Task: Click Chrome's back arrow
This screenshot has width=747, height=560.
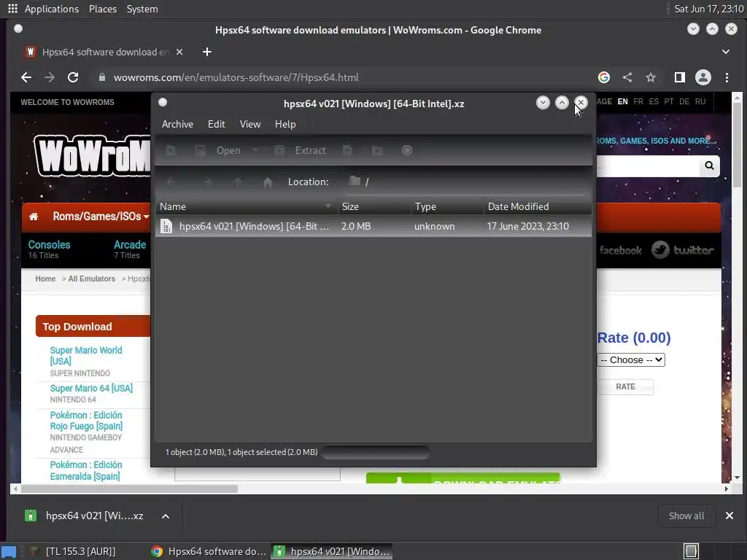Action: pos(26,77)
